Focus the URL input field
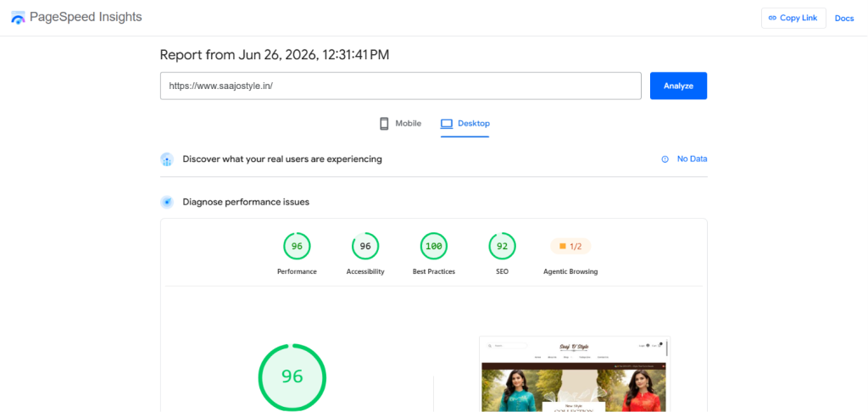 coord(401,86)
